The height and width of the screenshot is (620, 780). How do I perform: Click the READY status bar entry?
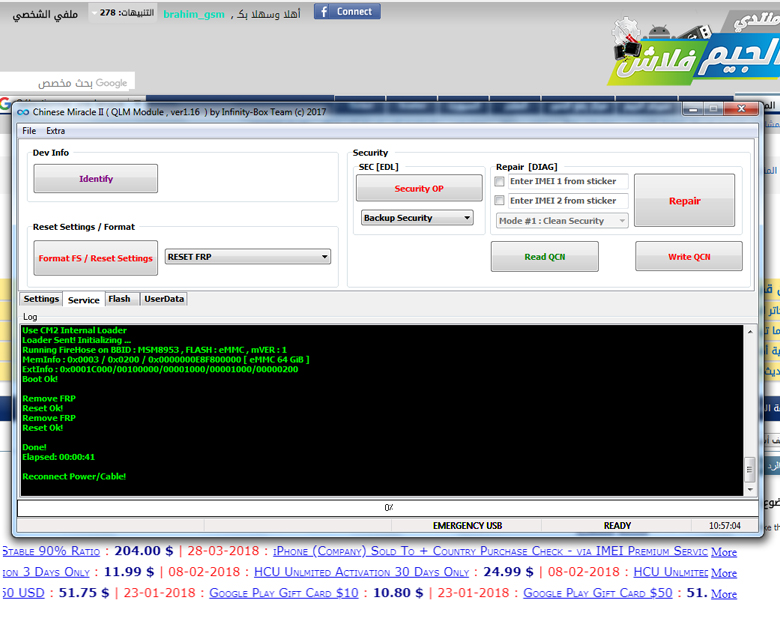[617, 525]
